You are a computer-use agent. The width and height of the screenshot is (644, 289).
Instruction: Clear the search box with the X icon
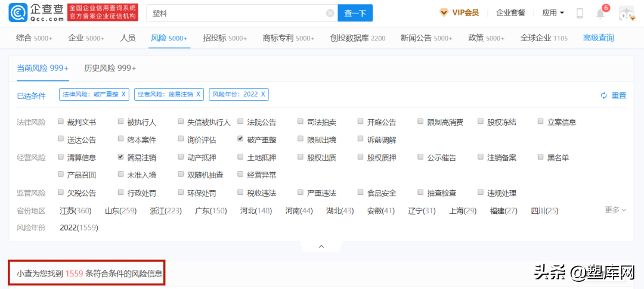[330, 13]
